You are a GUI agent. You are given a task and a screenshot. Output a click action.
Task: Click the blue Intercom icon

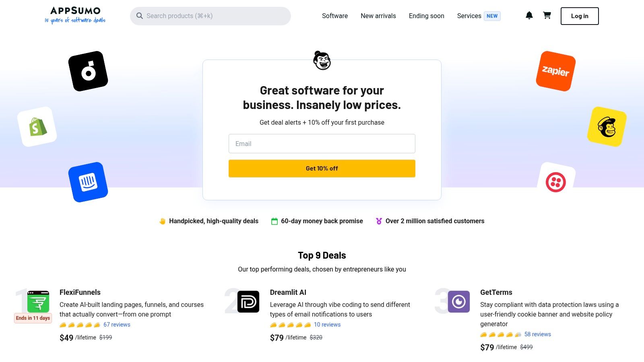[x=89, y=181]
